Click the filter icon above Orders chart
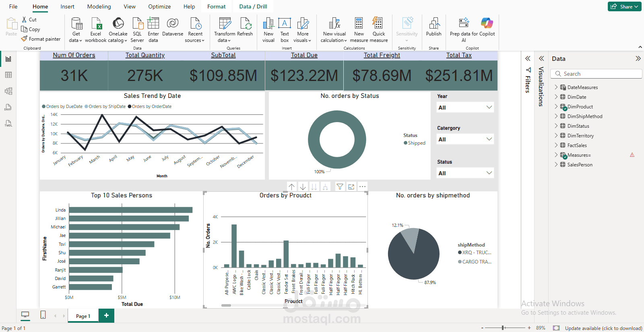The image size is (644, 332). point(340,187)
